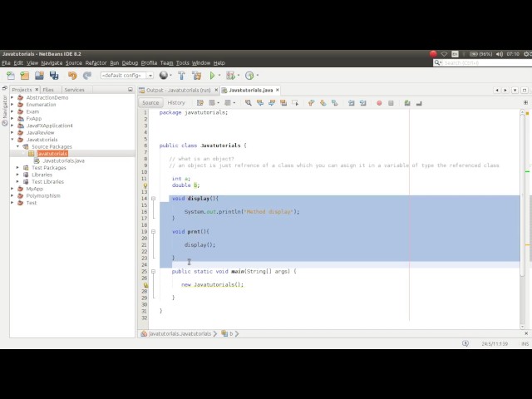
Task: Click the Open Project toolbar icon
Action: [39, 76]
